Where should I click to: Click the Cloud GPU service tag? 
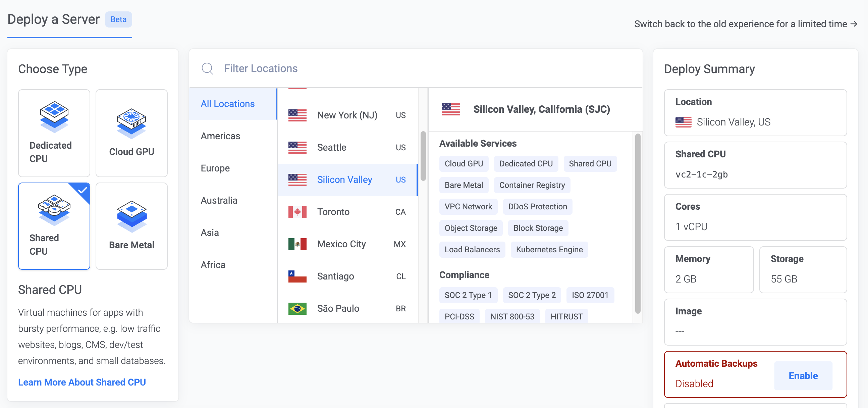pyautogui.click(x=464, y=164)
